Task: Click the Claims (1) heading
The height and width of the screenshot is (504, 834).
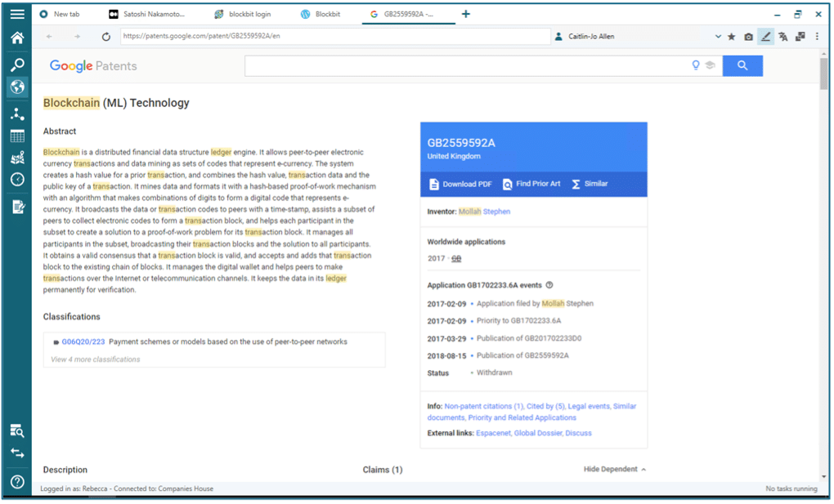Action: click(383, 470)
